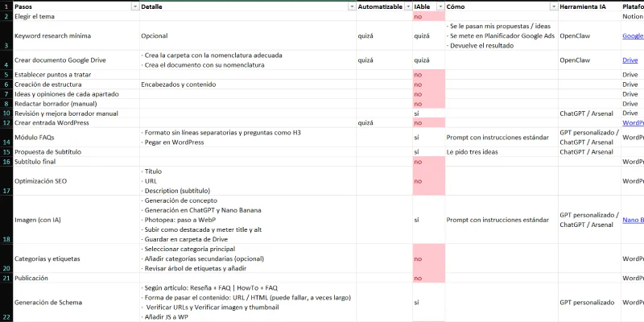Select row header 2
This screenshot has width=644, height=322.
coord(6,16)
